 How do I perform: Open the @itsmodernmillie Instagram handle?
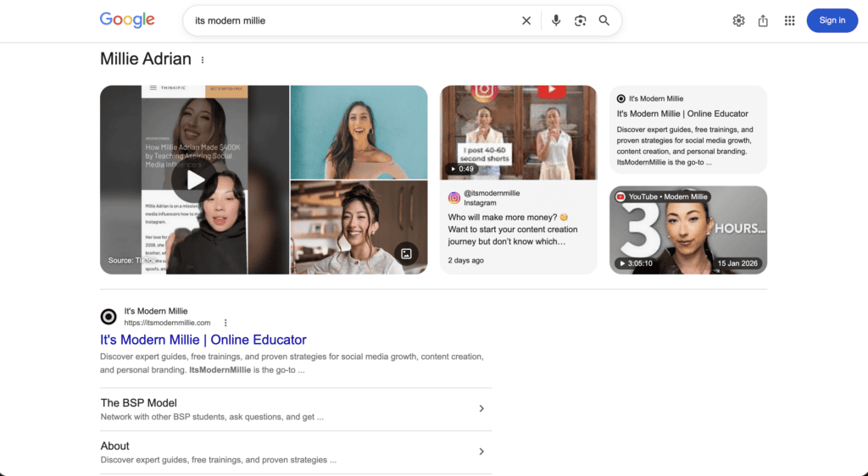coord(492,193)
